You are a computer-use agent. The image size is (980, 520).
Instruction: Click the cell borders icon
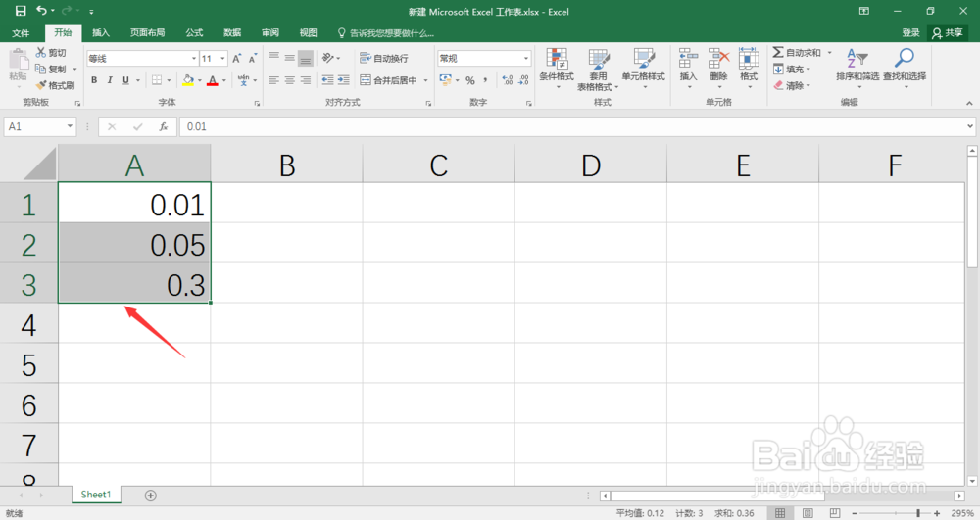157,80
